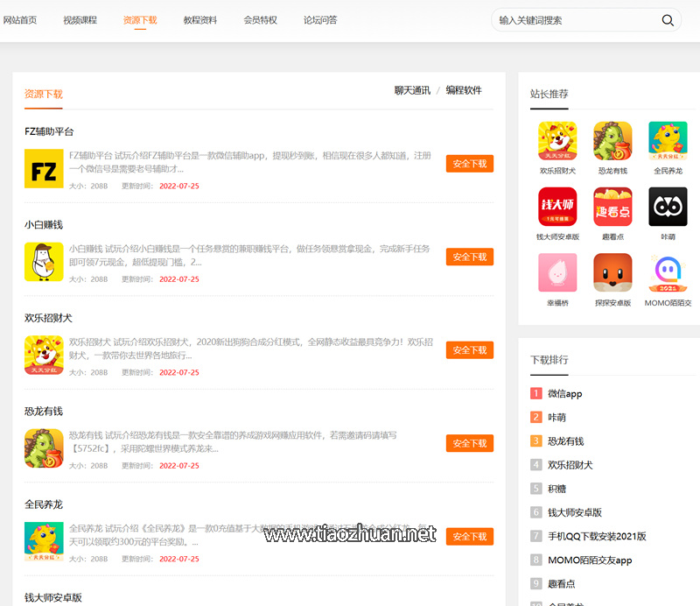This screenshot has height=606, width=700.
Task: Switch to 编程软件 category filter
Action: click(x=464, y=90)
